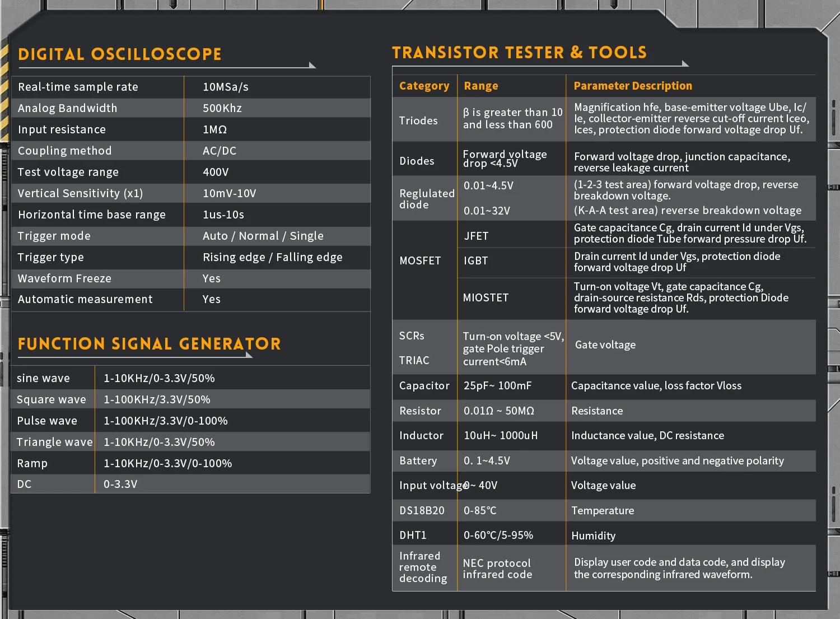This screenshot has height=619, width=840.
Task: Click the Digital Oscilloscope heading
Action: click(x=120, y=54)
